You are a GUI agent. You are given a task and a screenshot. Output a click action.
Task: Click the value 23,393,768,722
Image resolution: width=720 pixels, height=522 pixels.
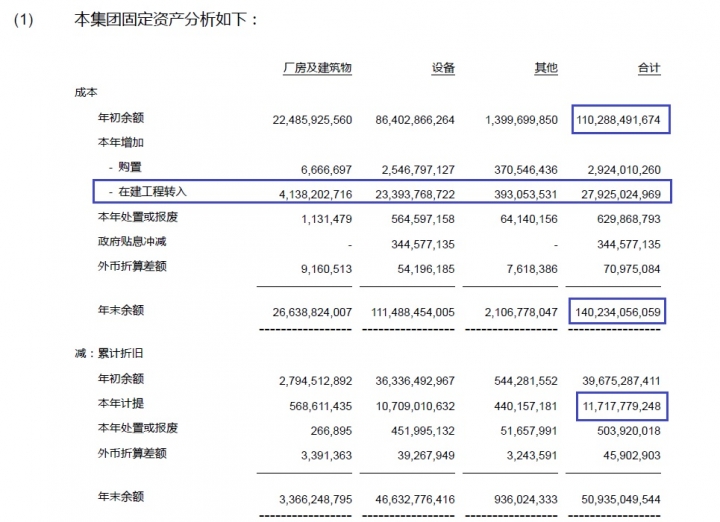[x=415, y=195]
